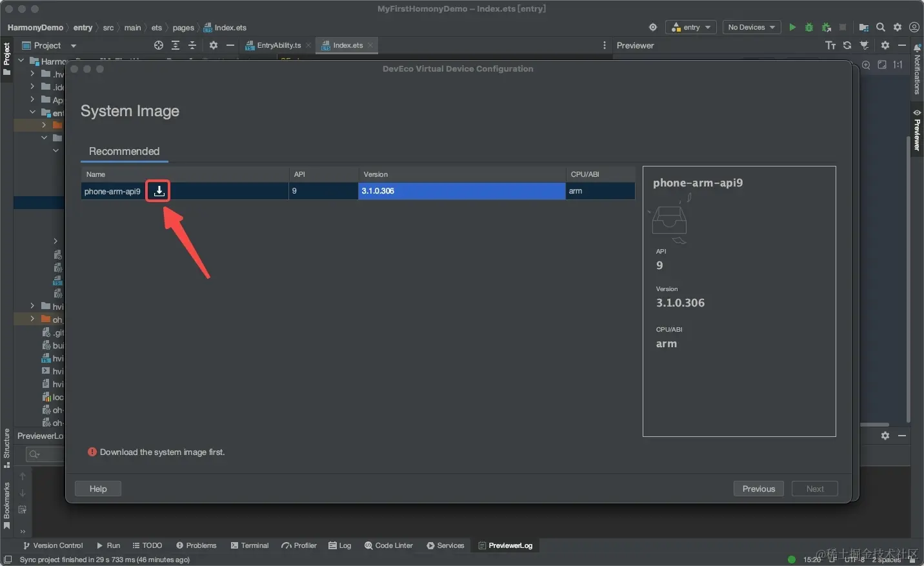Click the Next button in dialog
924x566 pixels.
pyautogui.click(x=815, y=489)
